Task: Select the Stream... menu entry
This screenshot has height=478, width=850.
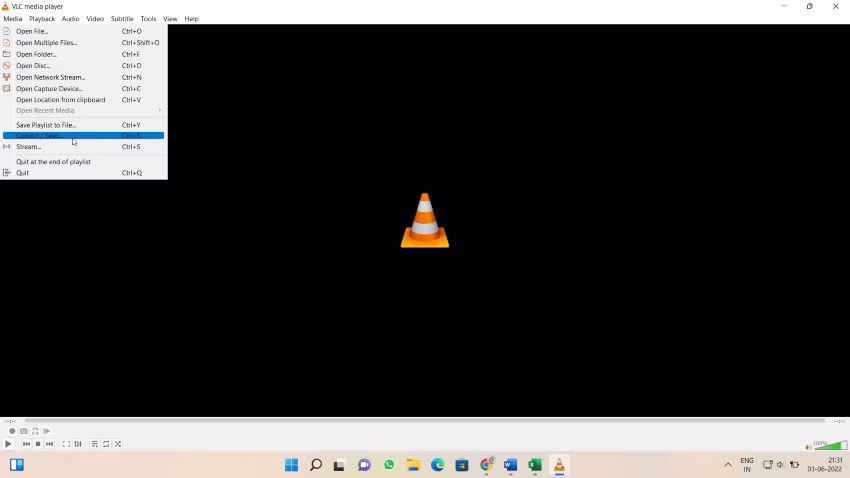Action: coord(83,147)
